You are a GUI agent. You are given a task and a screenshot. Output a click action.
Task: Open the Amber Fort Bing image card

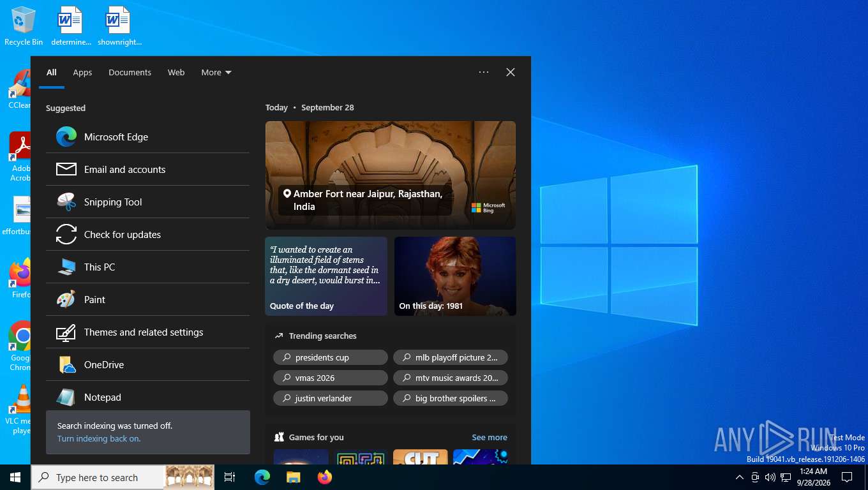click(391, 175)
